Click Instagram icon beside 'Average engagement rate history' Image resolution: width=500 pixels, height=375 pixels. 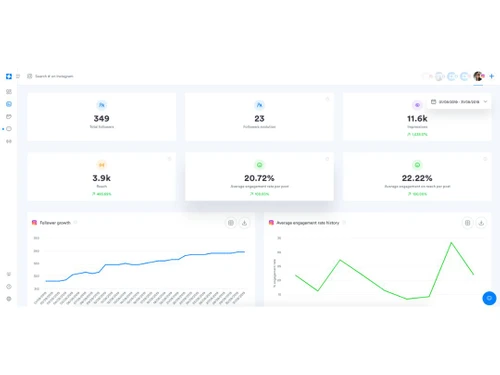point(271,222)
